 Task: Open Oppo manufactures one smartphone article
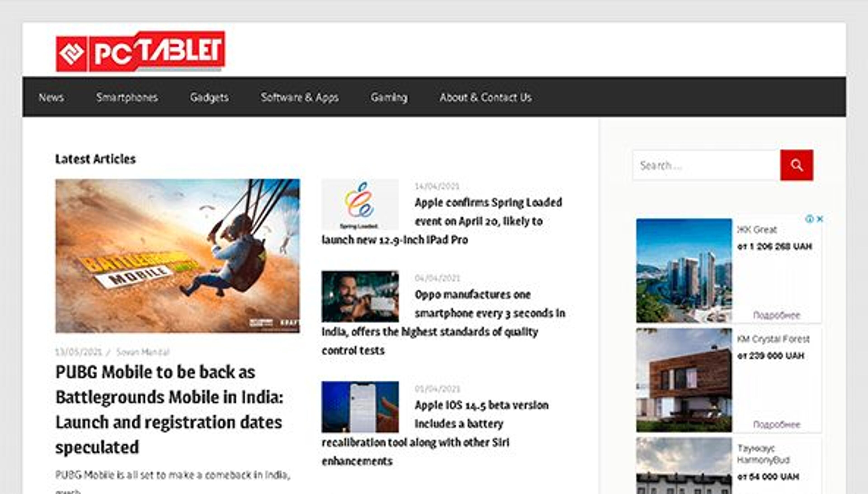(x=443, y=322)
